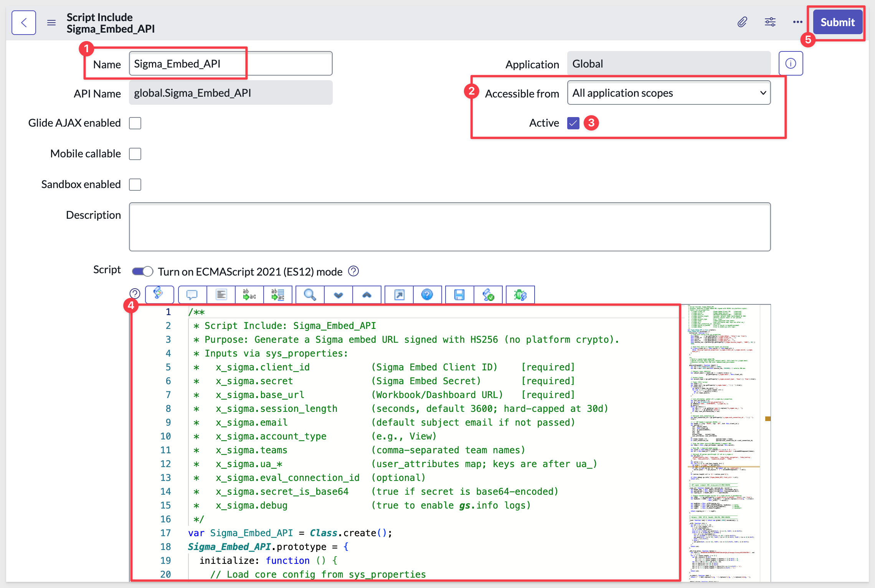
Task: Click the 'x_sigma.eval_connection_id' comment line
Action: click(310, 478)
